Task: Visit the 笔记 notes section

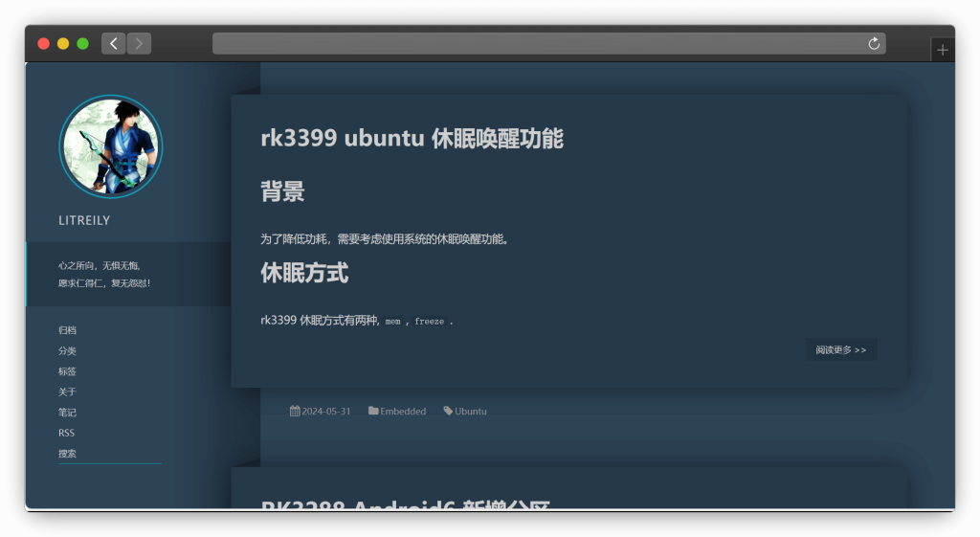Action: tap(67, 413)
